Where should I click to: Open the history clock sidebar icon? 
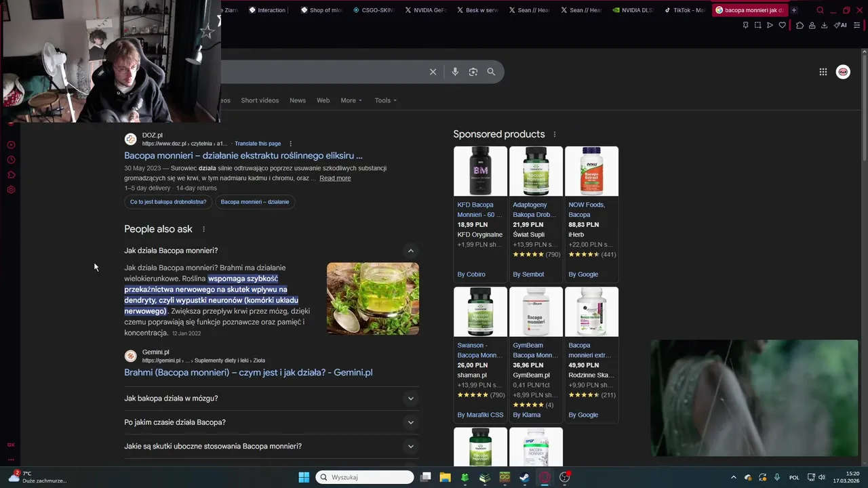tap(11, 160)
